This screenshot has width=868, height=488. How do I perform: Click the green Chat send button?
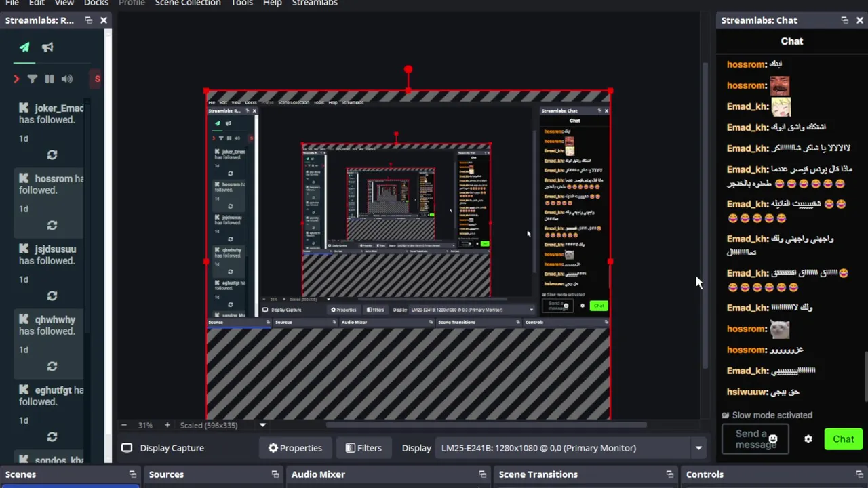(844, 439)
